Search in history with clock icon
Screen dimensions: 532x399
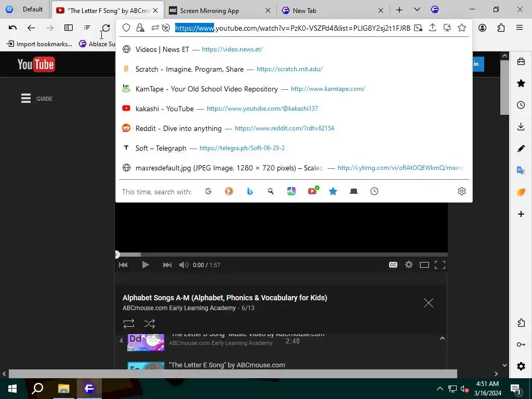tap(374, 191)
